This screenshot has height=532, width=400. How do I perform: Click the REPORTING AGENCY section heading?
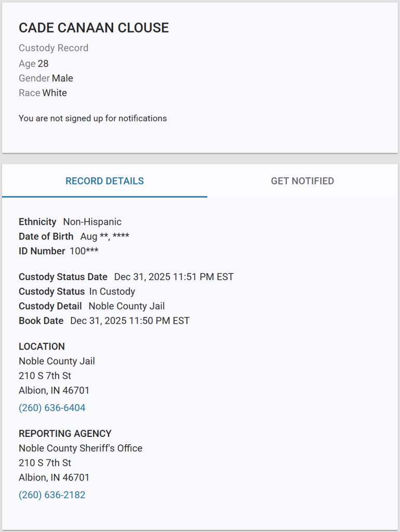click(x=65, y=434)
